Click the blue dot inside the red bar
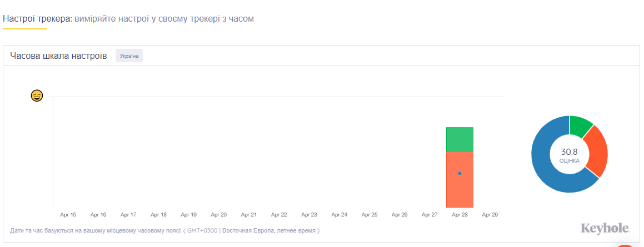Image resolution: width=644 pixels, height=247 pixels. pos(460,174)
